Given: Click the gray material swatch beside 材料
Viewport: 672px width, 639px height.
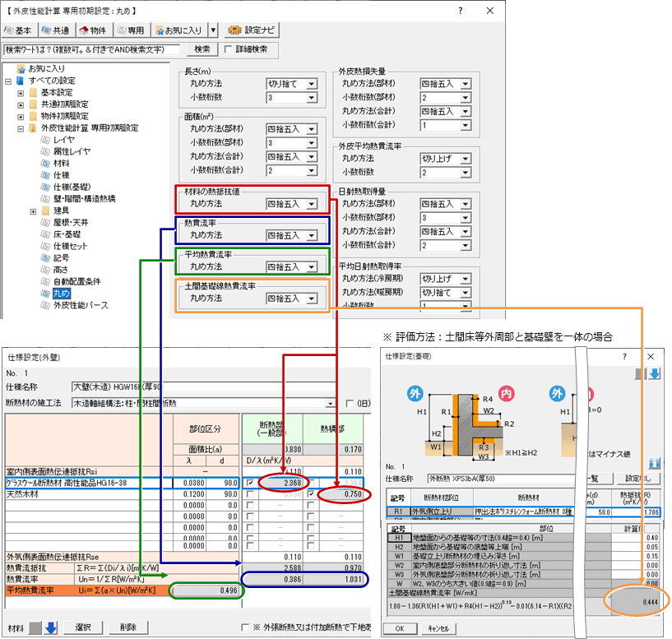Looking at the screenshot, I should (35, 628).
